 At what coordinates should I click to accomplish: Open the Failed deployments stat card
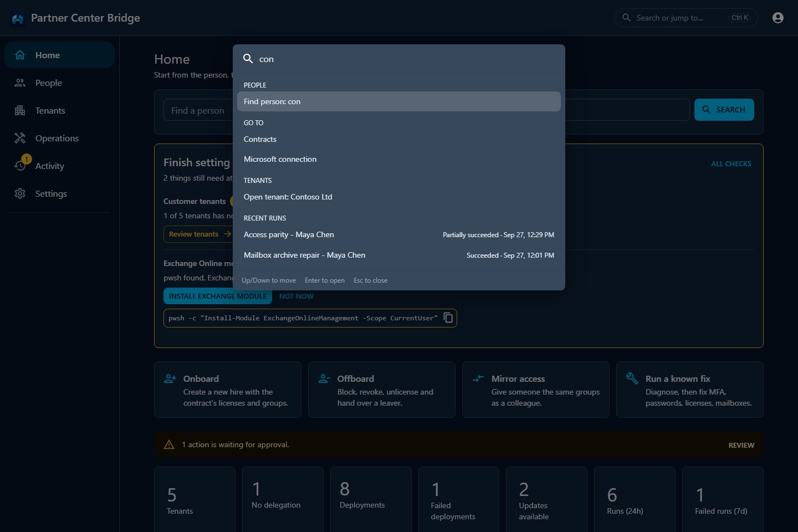coord(459,499)
